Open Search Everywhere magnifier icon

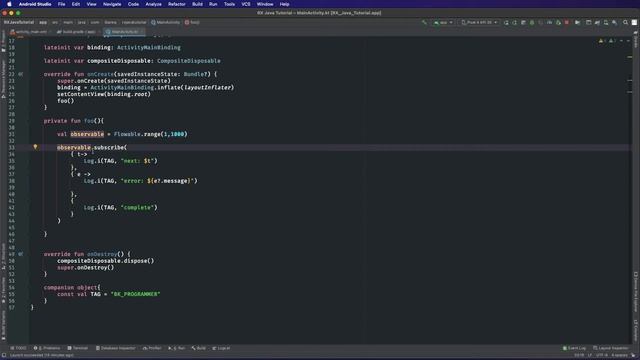625,22
